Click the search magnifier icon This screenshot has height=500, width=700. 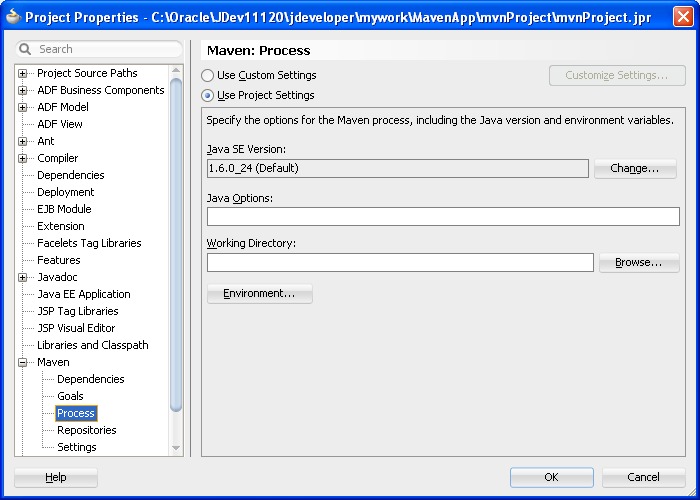pos(27,49)
